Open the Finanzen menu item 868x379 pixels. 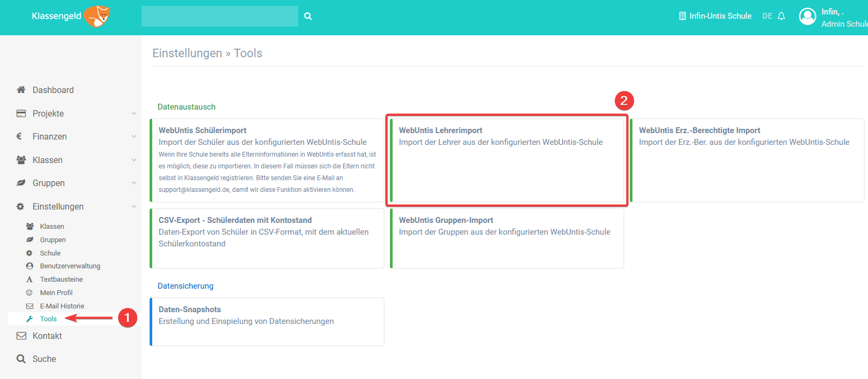tap(50, 136)
